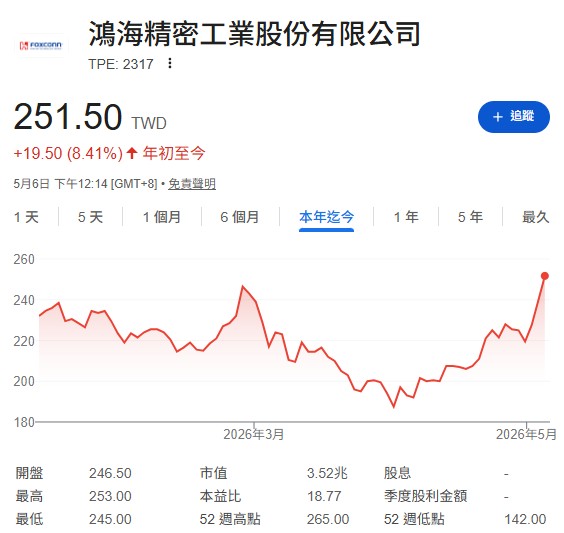Click the 本益比 label
The image size is (564, 533).
click(x=220, y=496)
